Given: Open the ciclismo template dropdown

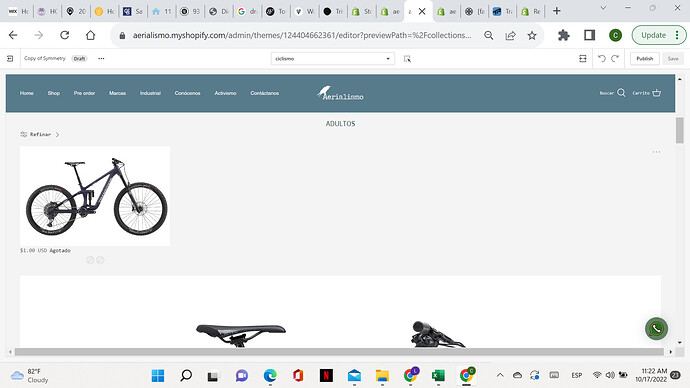Looking at the screenshot, I should 333,59.
